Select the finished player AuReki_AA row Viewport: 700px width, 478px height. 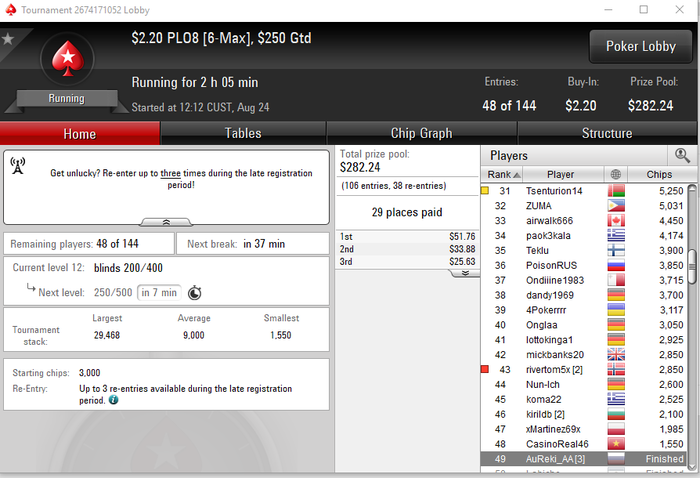tap(583, 459)
